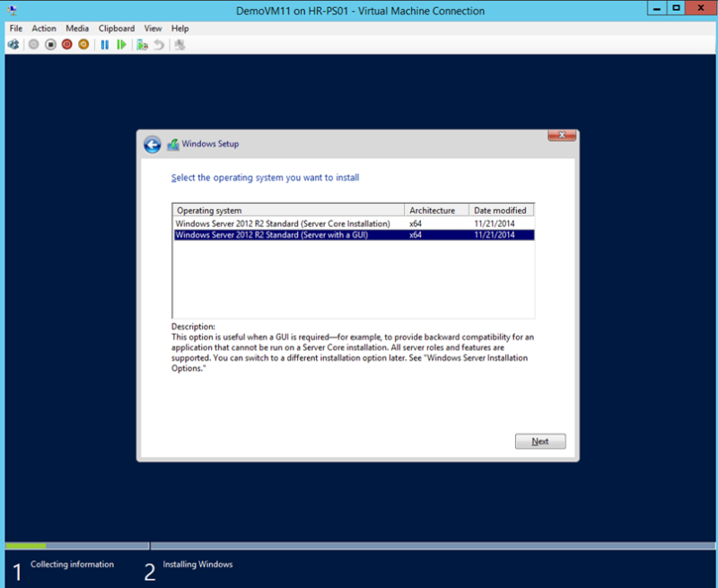Open the Clipboard menu

[116, 28]
